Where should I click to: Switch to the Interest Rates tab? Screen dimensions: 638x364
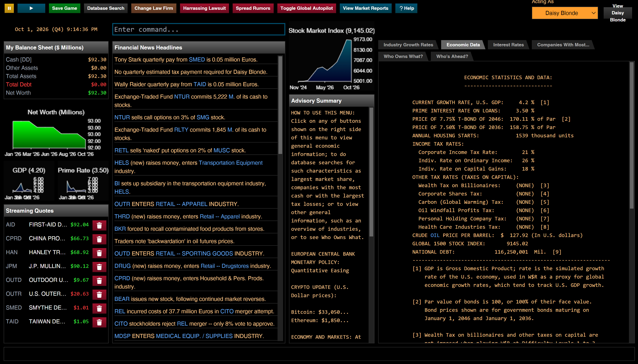coord(508,45)
